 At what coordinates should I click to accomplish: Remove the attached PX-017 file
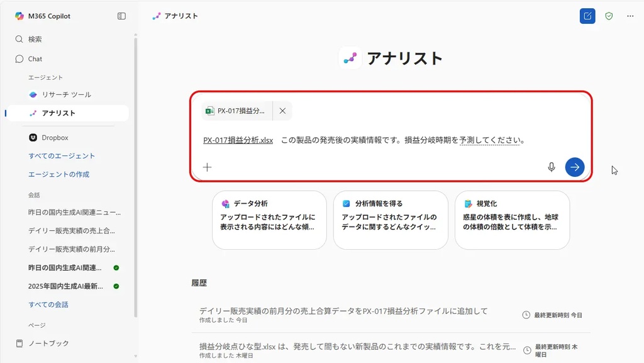tap(282, 111)
